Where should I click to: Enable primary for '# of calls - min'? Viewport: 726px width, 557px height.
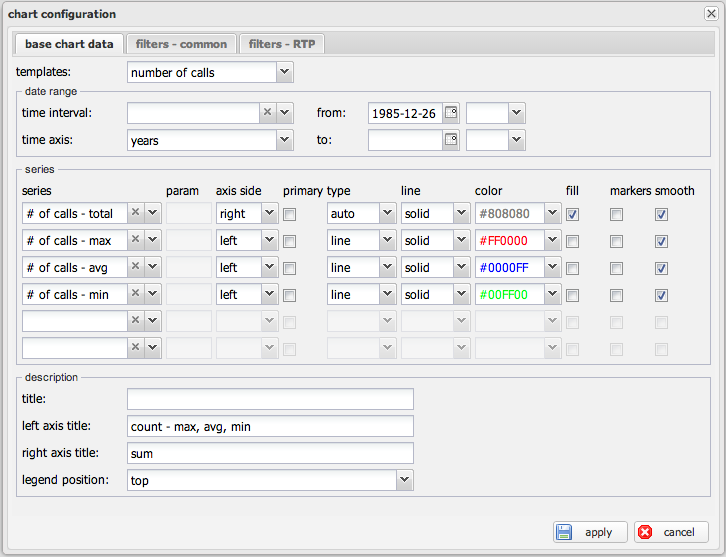coord(290,295)
